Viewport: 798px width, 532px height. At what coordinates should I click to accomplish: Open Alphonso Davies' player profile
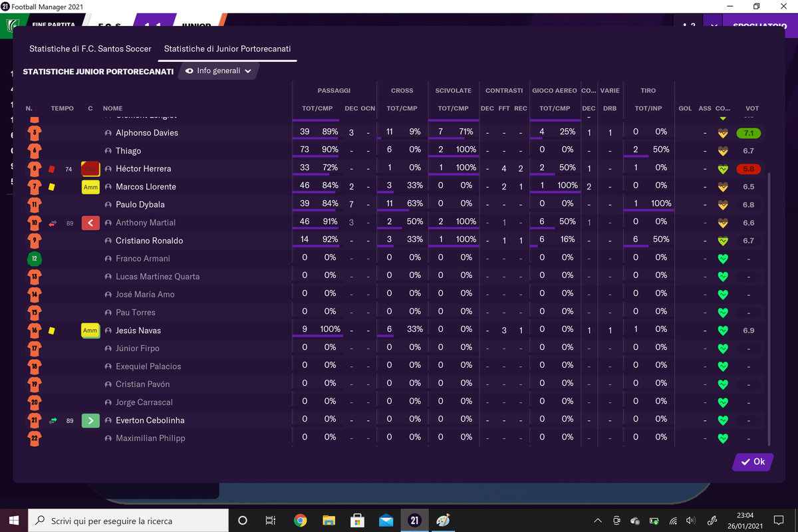[x=147, y=133]
